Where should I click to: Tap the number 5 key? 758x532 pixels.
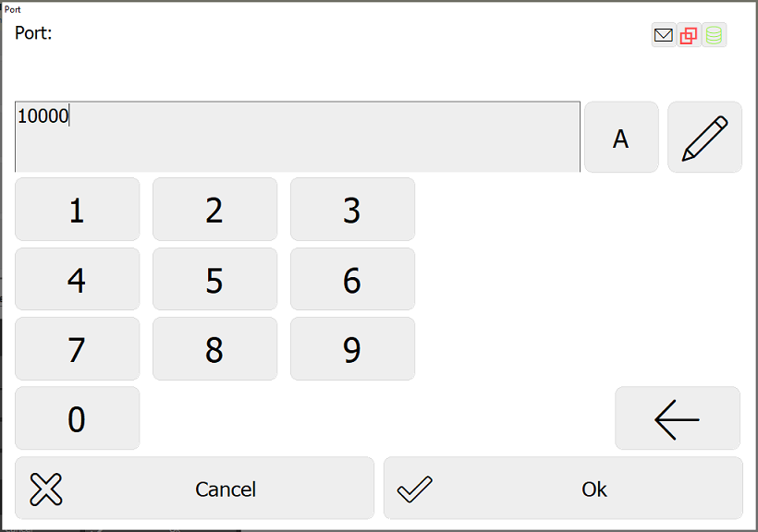(x=215, y=279)
